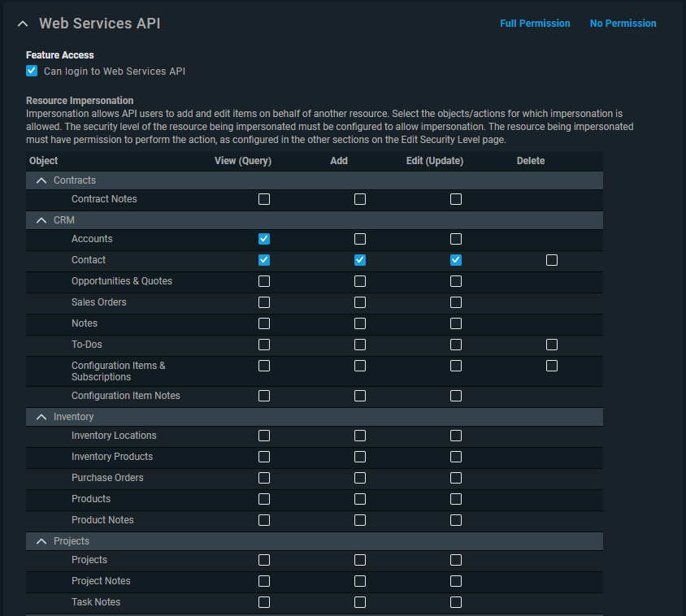Check Delete for Contact

551,260
